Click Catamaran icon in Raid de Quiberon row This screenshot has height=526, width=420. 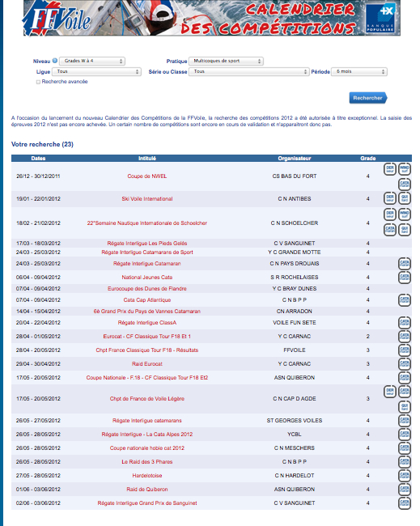(405, 490)
